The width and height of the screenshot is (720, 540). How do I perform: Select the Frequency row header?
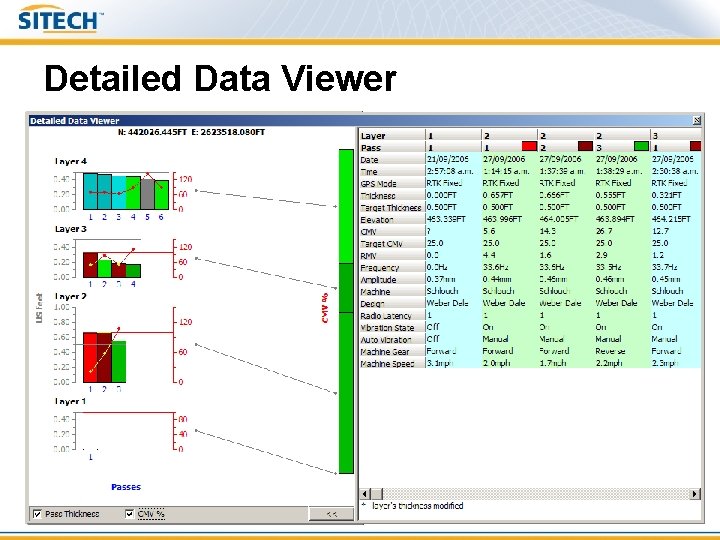click(x=392, y=268)
